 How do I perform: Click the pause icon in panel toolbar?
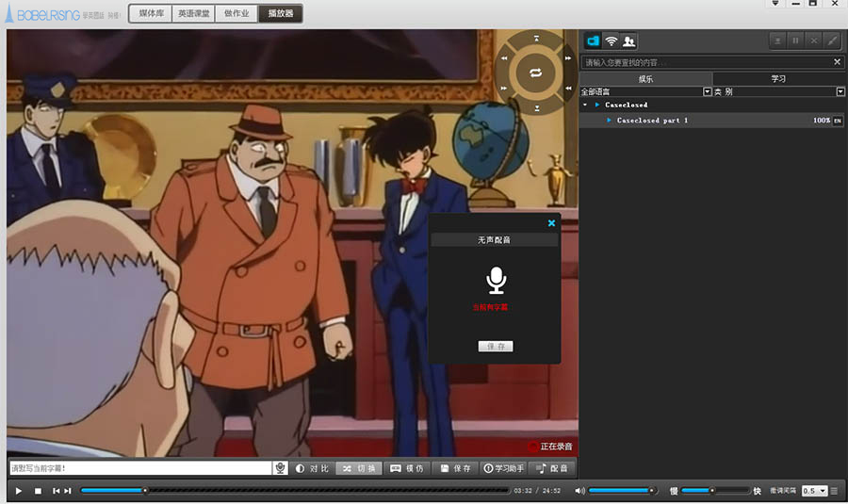click(x=795, y=41)
